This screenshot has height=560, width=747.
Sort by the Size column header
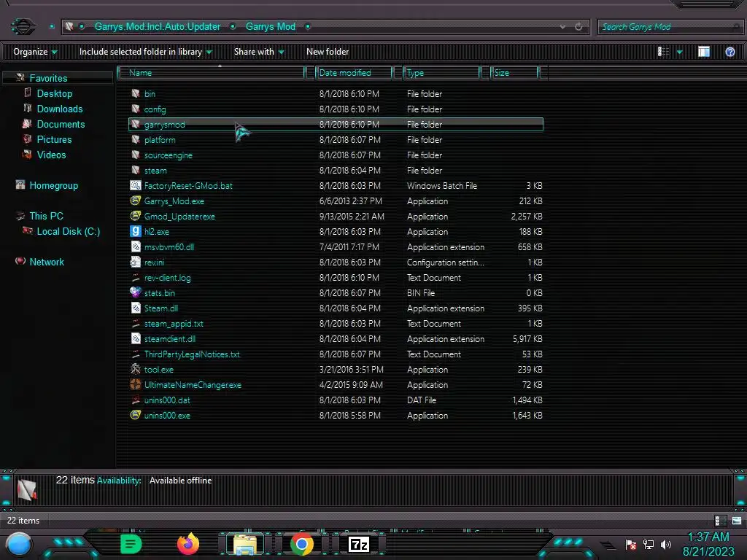[x=515, y=73]
